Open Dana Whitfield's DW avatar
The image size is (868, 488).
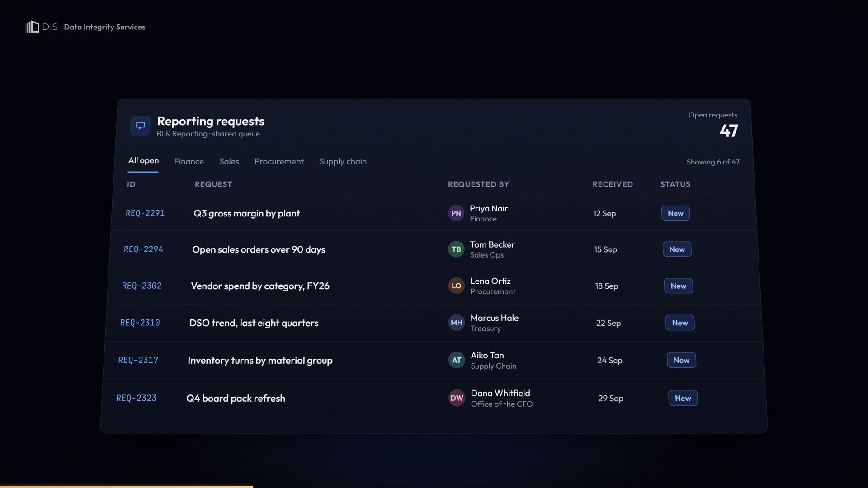[457, 399]
